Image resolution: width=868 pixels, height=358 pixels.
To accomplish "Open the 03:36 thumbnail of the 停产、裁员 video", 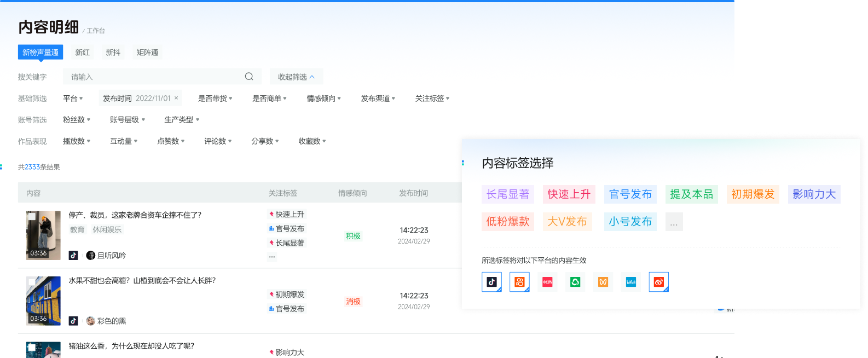I will 43,235.
